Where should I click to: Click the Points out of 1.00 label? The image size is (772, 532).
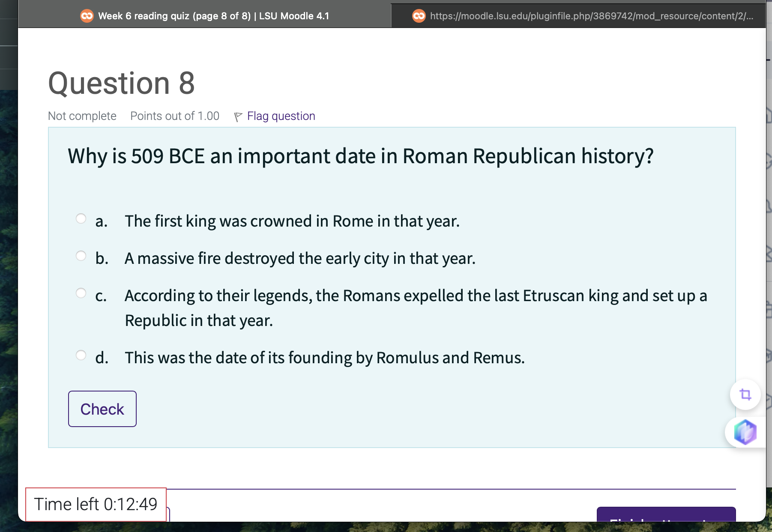pos(174,115)
